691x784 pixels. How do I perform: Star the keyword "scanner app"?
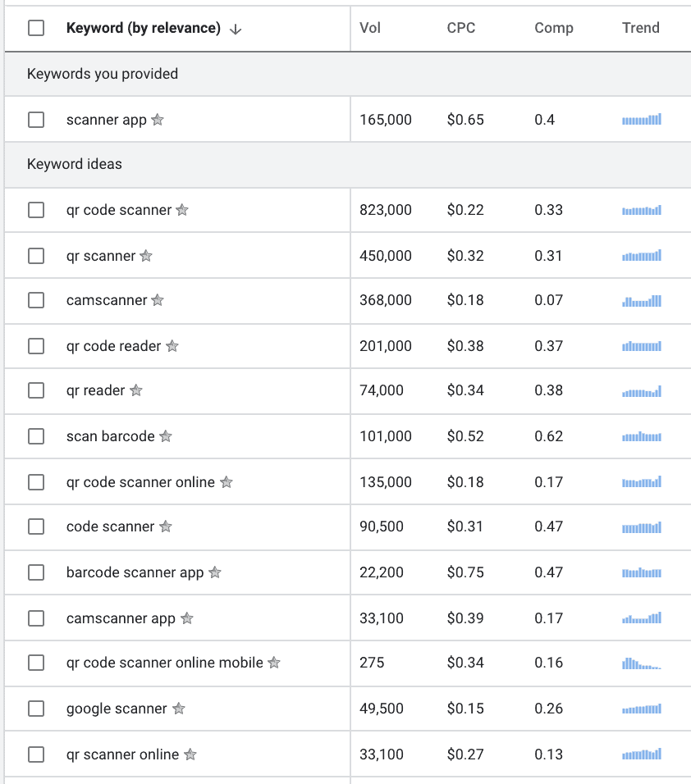156,120
